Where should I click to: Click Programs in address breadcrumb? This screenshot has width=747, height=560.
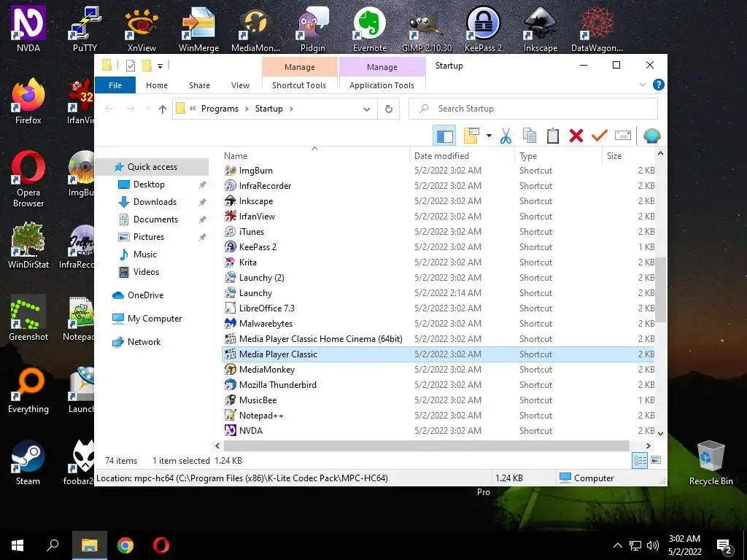[220, 109]
